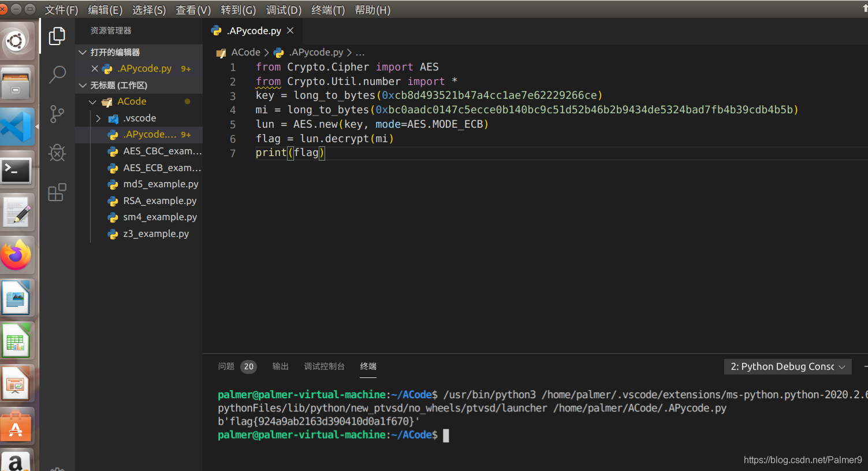Open the Search view in activity bar
This screenshot has height=471, width=868.
point(57,75)
